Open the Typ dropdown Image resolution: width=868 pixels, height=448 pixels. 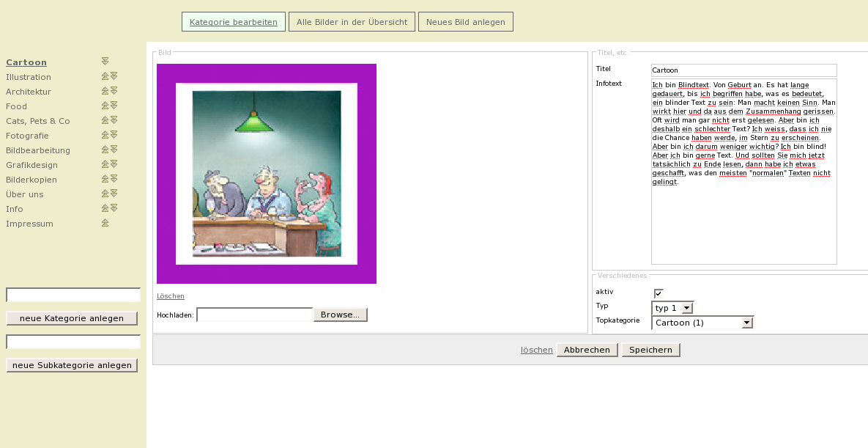[686, 308]
